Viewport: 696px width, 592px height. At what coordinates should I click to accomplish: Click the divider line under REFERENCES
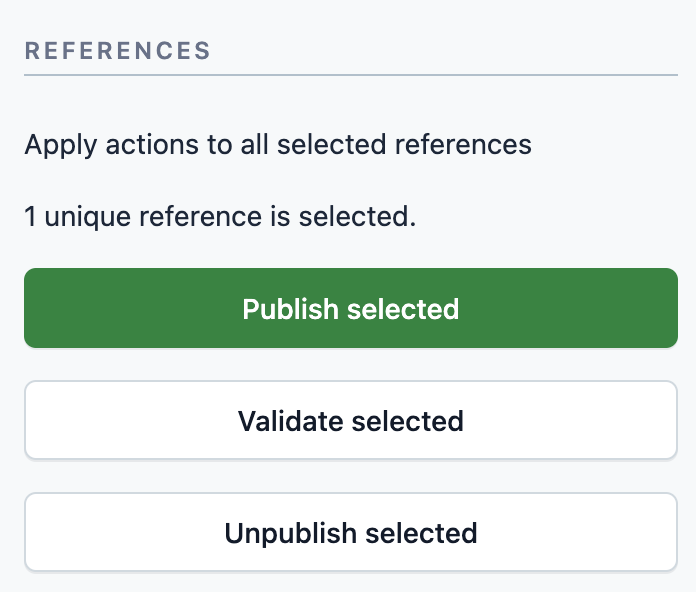[350, 75]
